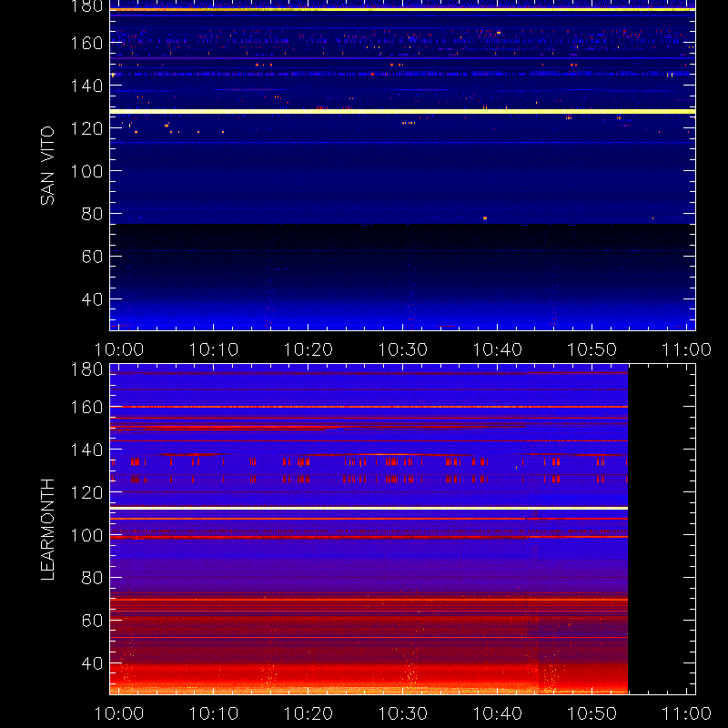Pick the 10:30 time label under San Vito plot
This screenshot has width=728, height=728.
403,349
